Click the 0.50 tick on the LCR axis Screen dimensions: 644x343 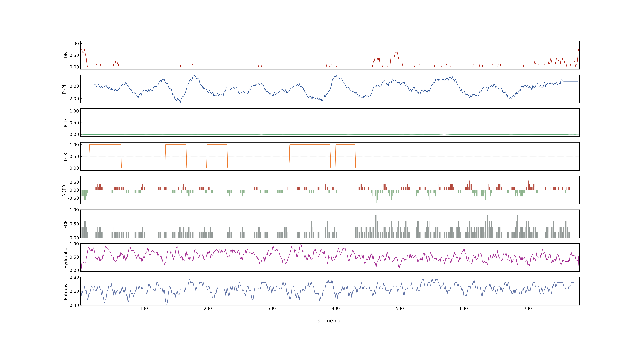74,157
